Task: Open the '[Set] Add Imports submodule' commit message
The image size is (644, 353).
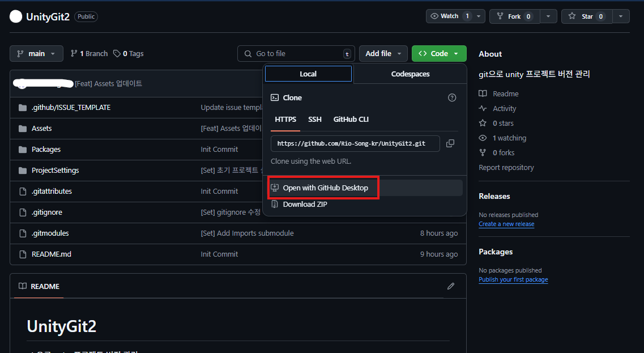Action: 248,233
